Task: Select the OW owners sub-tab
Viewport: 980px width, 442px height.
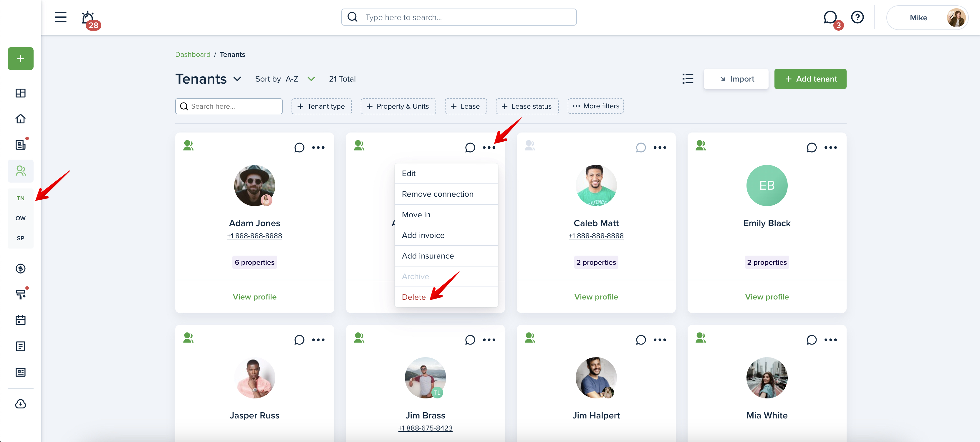Action: (x=21, y=218)
